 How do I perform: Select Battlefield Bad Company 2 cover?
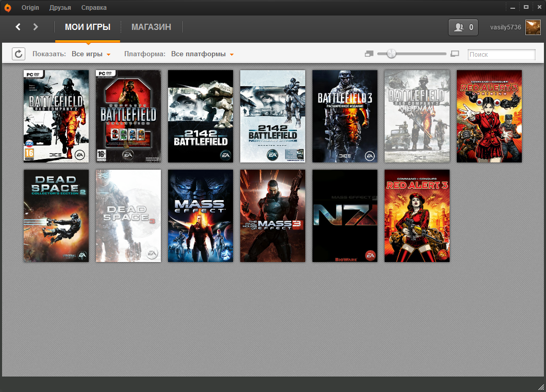pyautogui.click(x=56, y=117)
